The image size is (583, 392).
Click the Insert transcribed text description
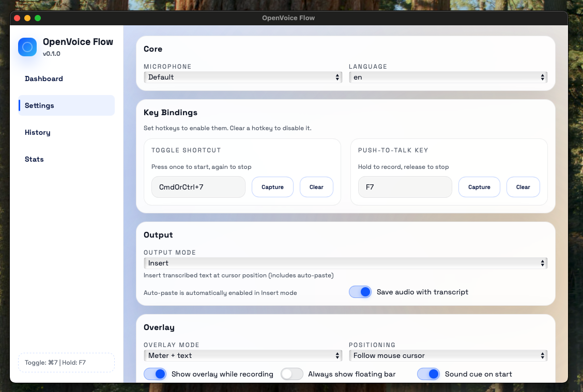[238, 275]
